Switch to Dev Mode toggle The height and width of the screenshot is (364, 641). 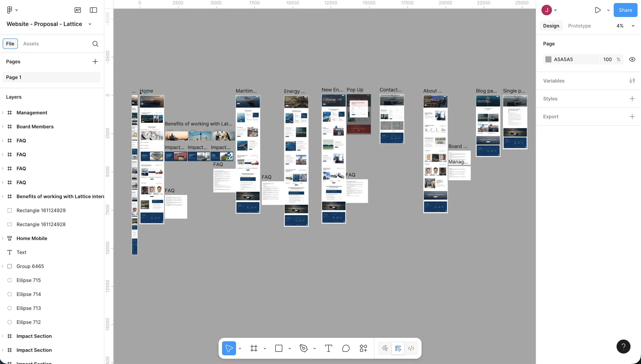[x=411, y=348]
